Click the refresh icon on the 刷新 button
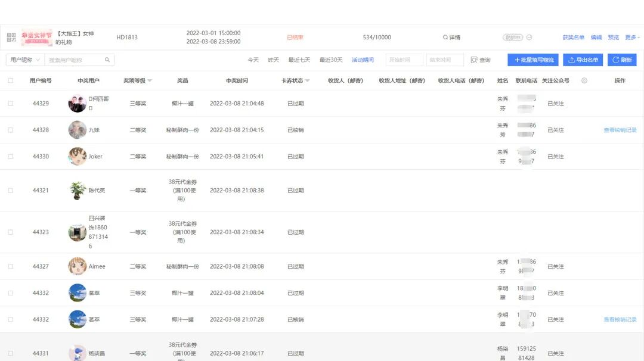Screen dimensions: 644x361 (615, 60)
